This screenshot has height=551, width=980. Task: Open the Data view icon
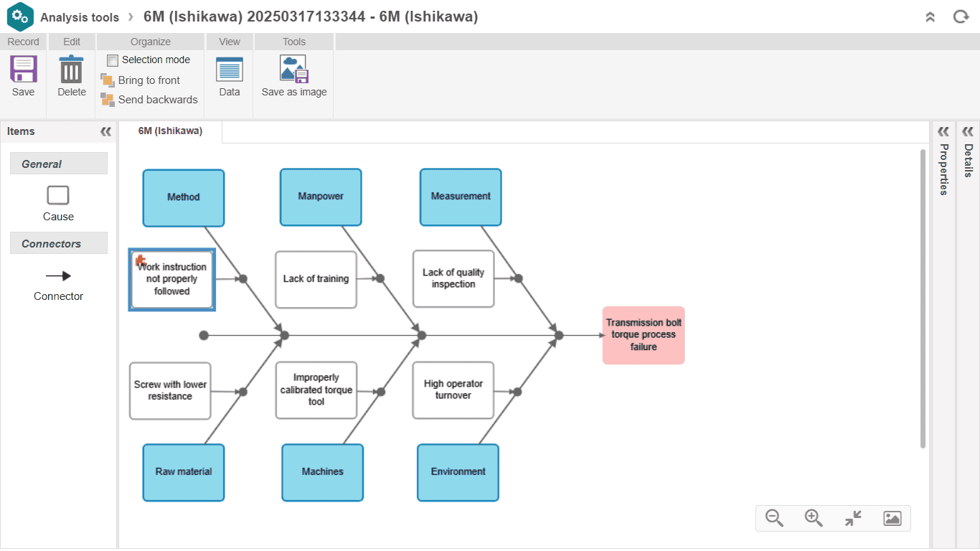[x=229, y=70]
